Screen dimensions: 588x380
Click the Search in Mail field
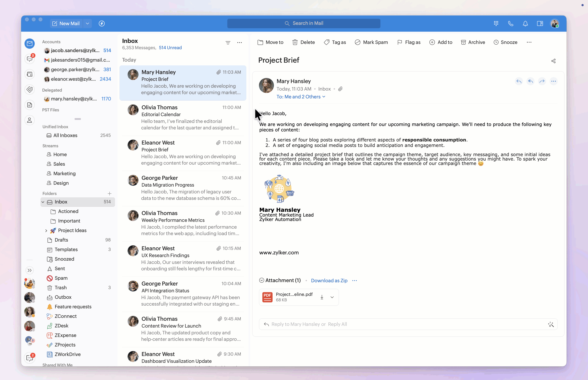pyautogui.click(x=304, y=23)
